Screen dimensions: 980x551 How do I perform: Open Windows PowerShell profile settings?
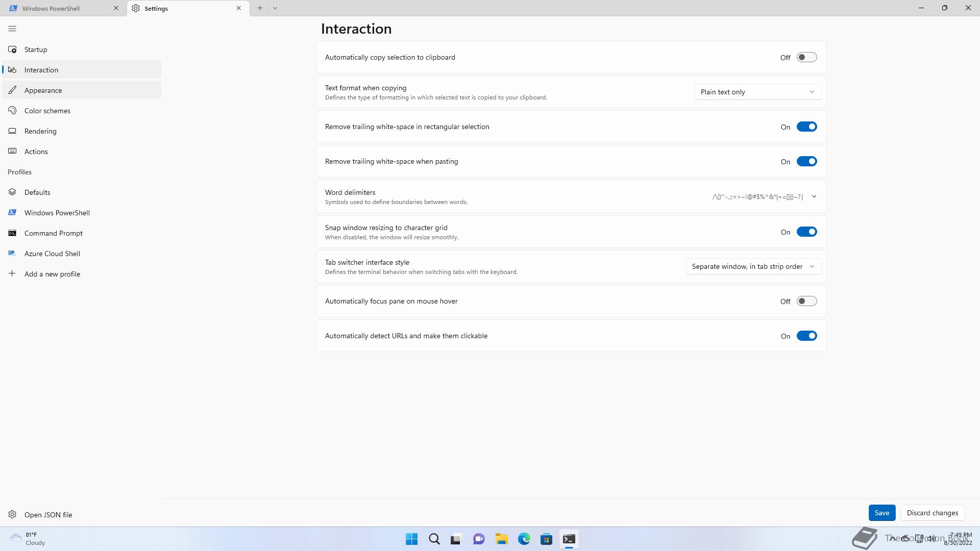click(x=82, y=213)
